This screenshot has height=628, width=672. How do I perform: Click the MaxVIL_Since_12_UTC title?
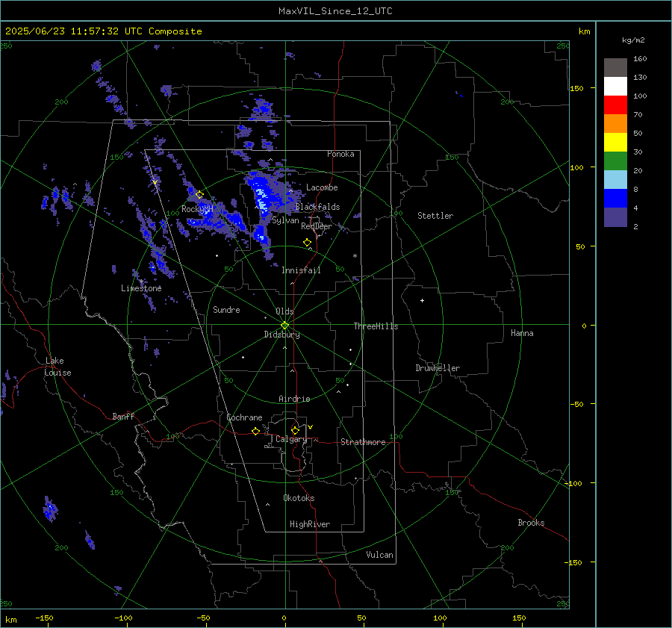coord(335,11)
